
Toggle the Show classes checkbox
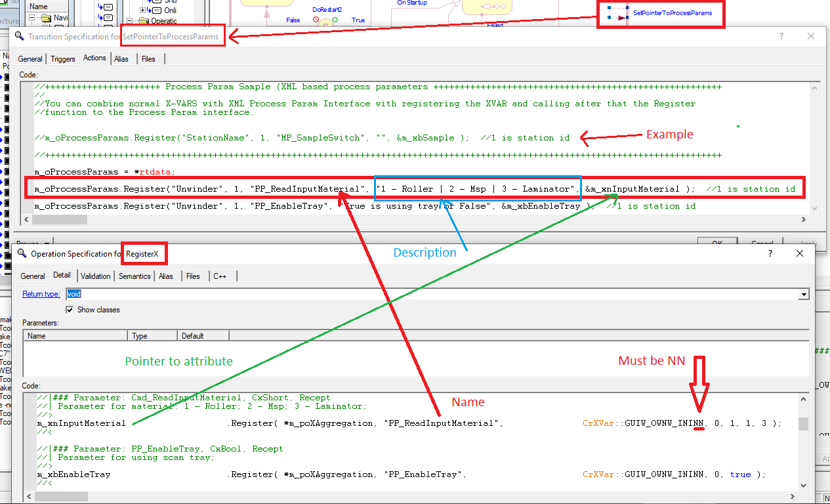[x=70, y=310]
